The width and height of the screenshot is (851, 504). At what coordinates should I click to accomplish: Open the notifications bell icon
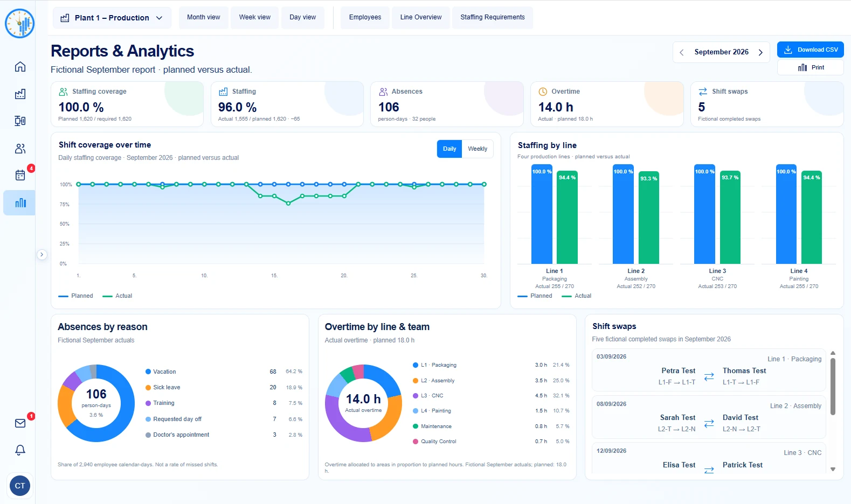(x=20, y=450)
